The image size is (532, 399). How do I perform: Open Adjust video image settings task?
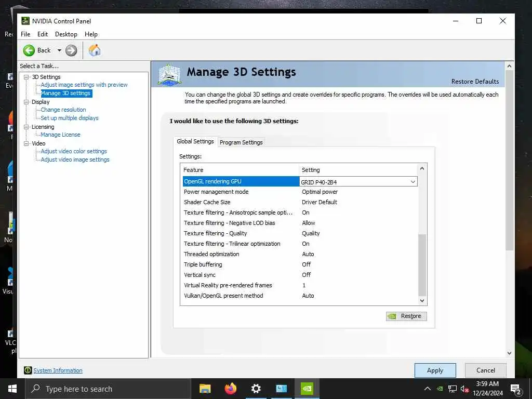click(75, 159)
